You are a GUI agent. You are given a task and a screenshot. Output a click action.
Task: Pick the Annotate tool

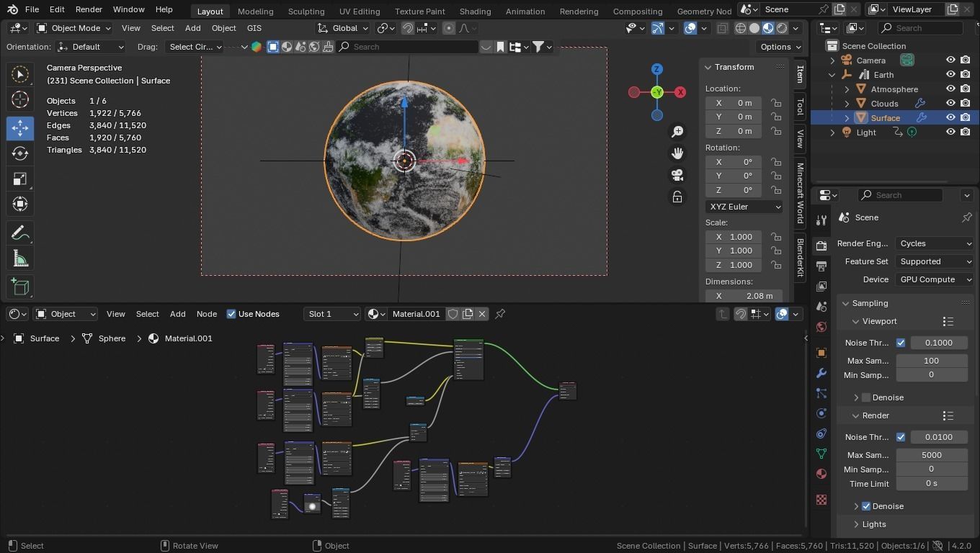[20, 233]
